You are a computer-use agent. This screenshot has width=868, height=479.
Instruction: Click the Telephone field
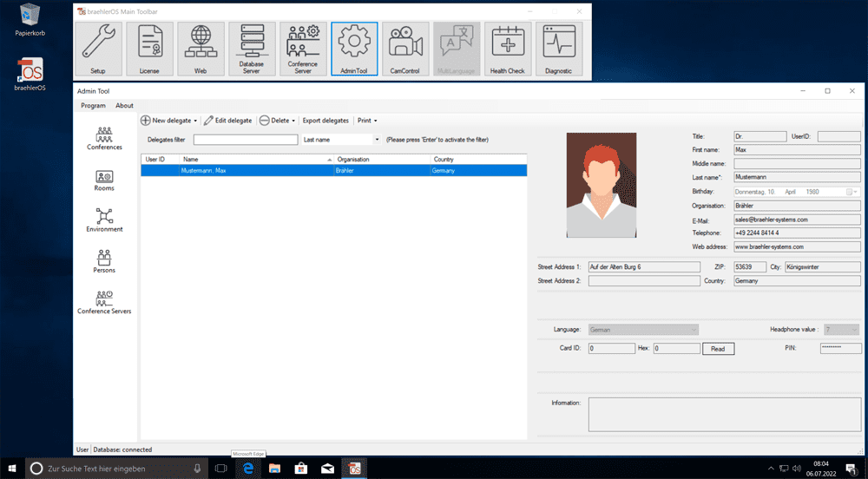(x=797, y=233)
